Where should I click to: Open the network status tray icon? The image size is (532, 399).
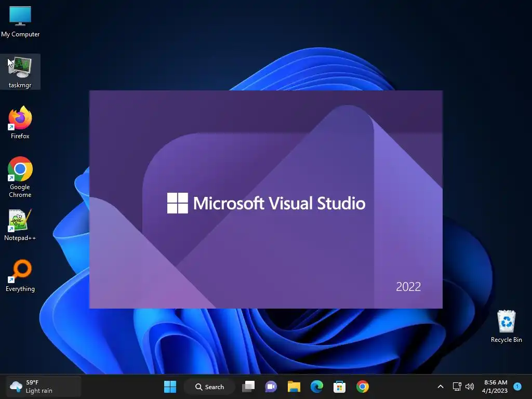[457, 387]
